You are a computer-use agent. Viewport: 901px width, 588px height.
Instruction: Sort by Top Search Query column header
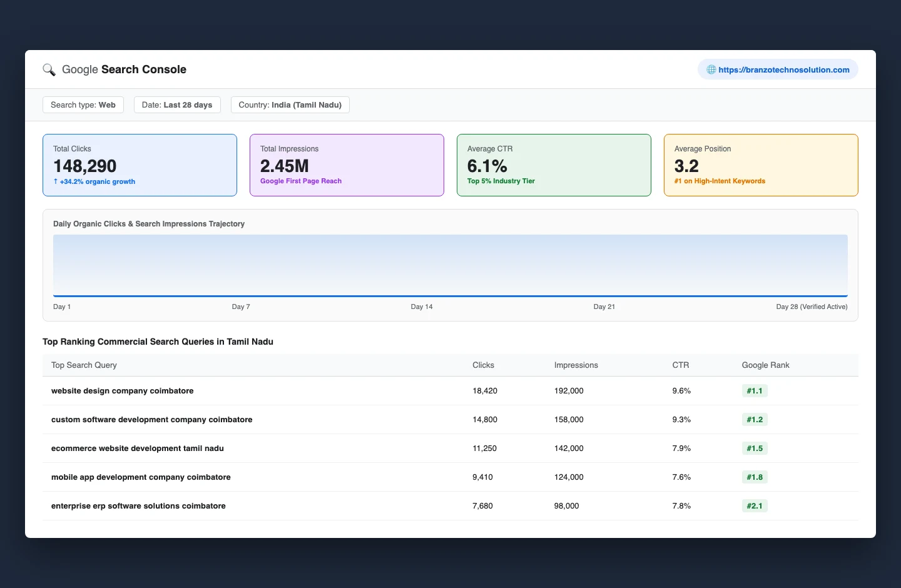tap(84, 365)
